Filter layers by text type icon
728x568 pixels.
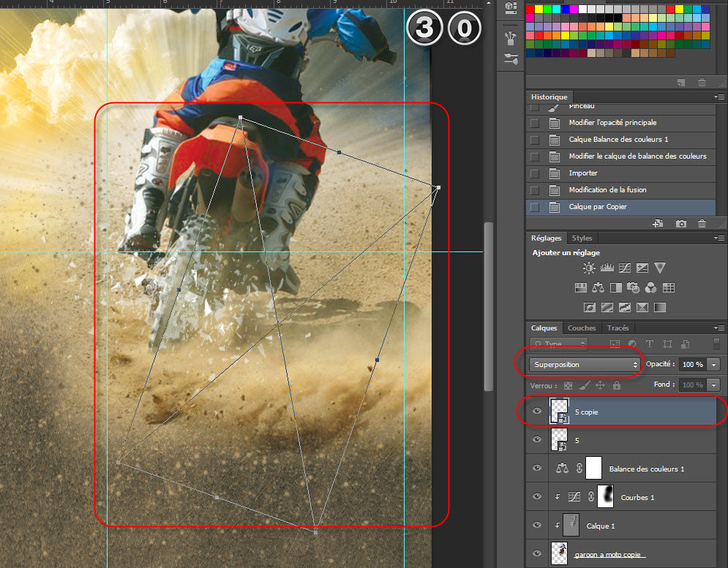[x=648, y=344]
